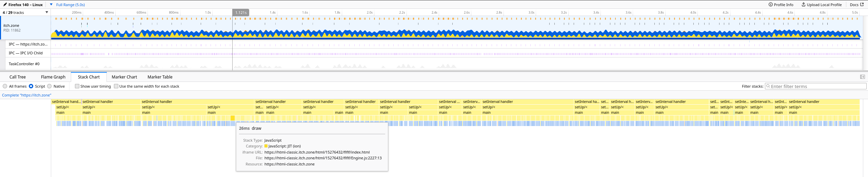Click the iframe URL text in the tooltip
Image resolution: width=868 pixels, height=177 pixels.
pyautogui.click(x=317, y=152)
